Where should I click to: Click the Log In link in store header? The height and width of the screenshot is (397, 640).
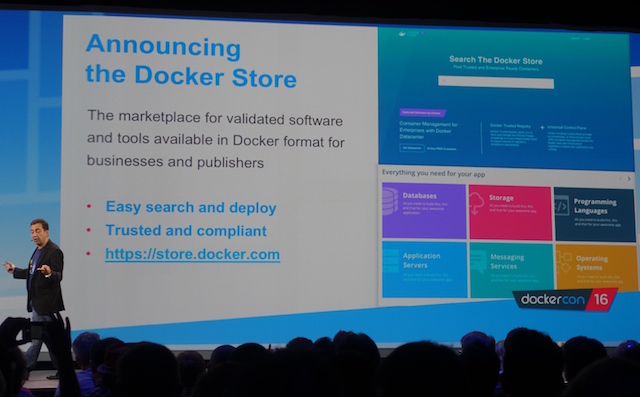tap(587, 39)
